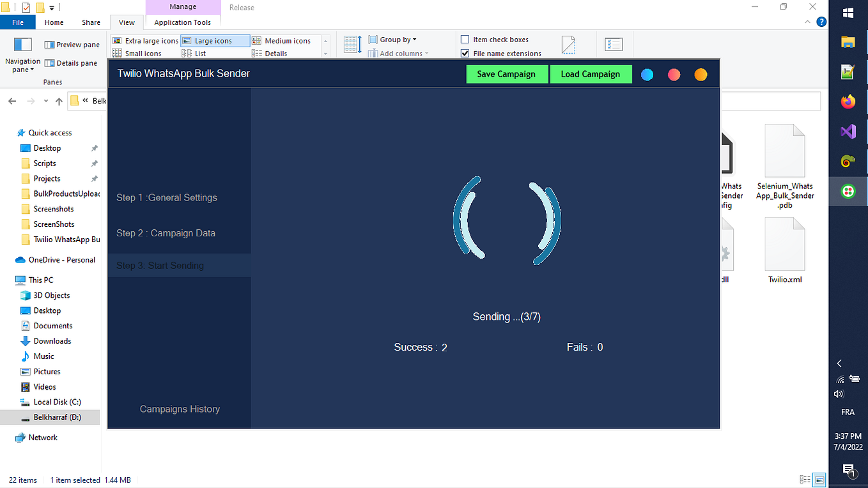Toggle the Details pane
Viewport: 868px width, 488px height.
(70, 63)
